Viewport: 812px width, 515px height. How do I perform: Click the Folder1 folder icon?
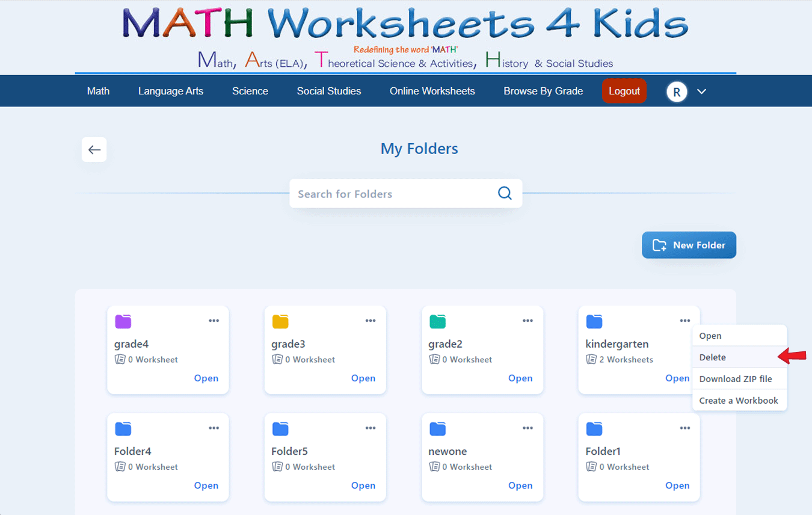[x=594, y=429]
